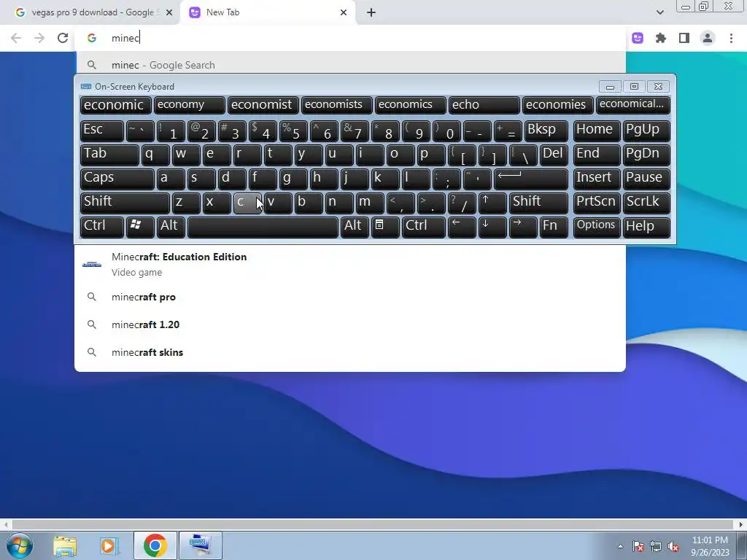This screenshot has width=747, height=560.
Task: Pick the 'minecraft pro' suggestion
Action: (x=350, y=297)
